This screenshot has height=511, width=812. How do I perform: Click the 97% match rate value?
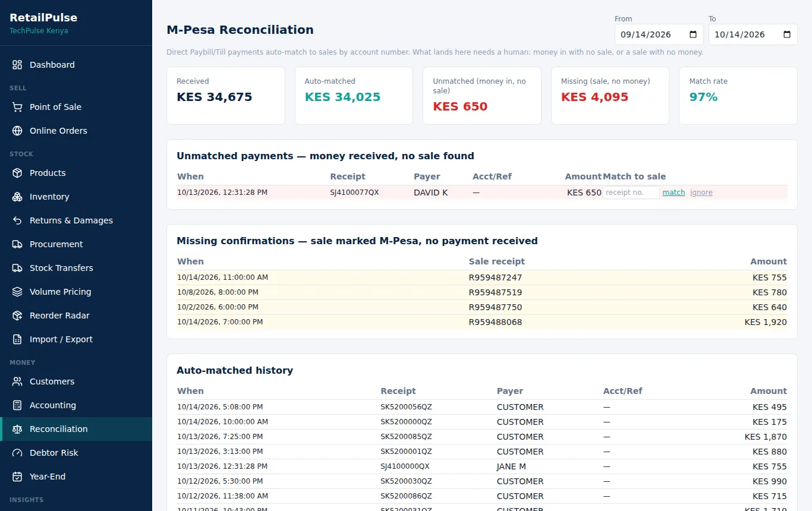click(x=703, y=97)
